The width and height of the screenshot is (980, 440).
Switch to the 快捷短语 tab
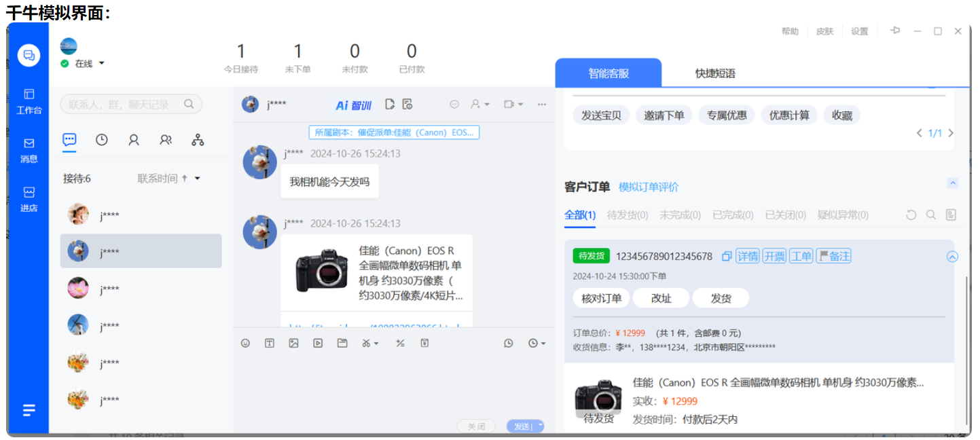click(714, 73)
